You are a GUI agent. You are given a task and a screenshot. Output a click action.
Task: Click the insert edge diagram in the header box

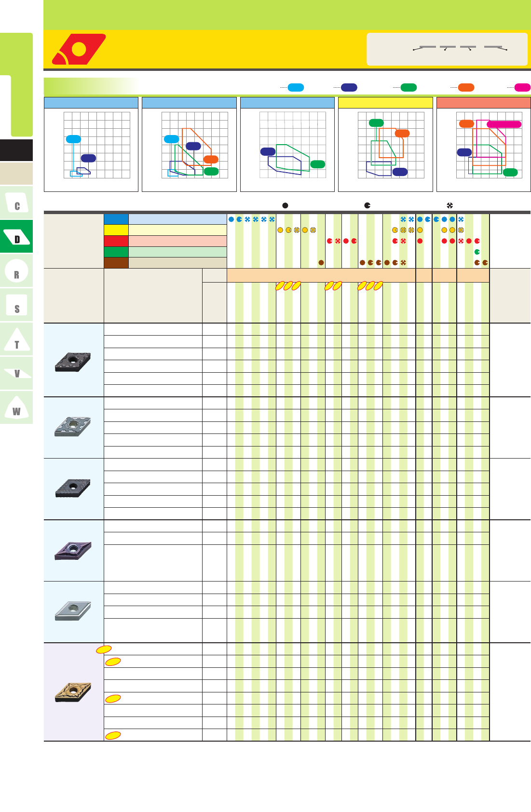pyautogui.click(x=461, y=48)
